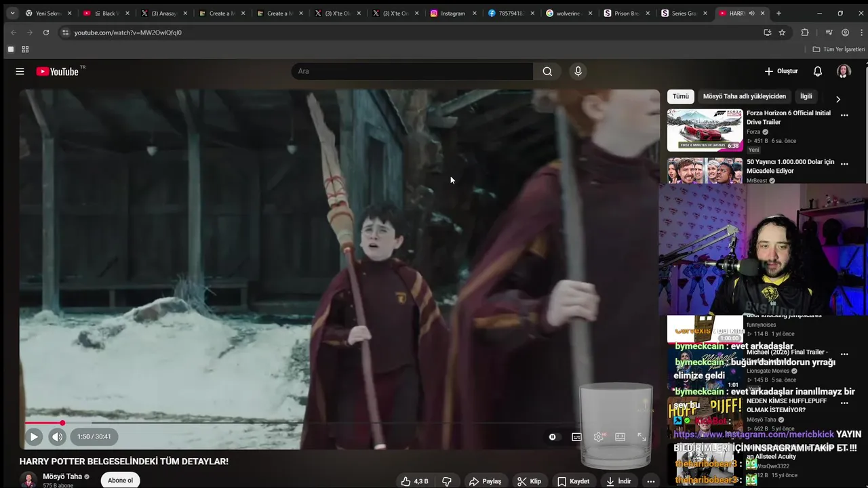Screen dimensions: 868x488
Task: Reload the page
Action: click(45, 33)
